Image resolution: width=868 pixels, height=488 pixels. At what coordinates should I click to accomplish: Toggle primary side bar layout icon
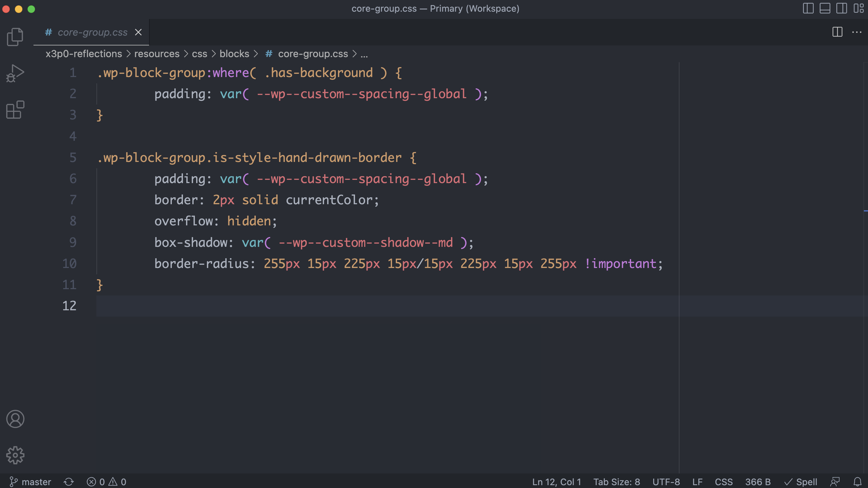pos(808,9)
